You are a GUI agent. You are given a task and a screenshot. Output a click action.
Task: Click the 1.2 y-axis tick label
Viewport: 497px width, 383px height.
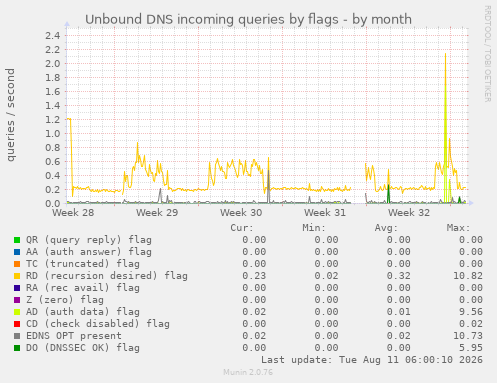click(x=53, y=119)
